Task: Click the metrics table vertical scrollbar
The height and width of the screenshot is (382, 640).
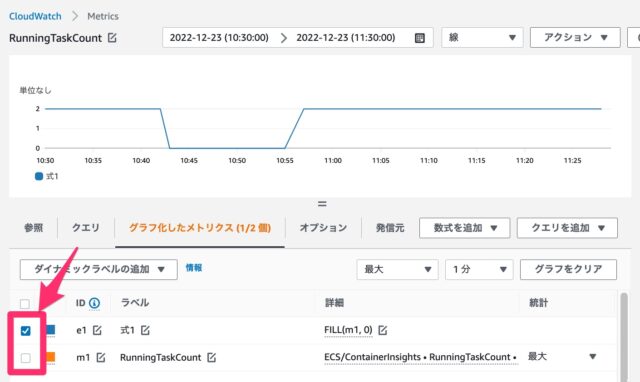Action: pos(624,337)
